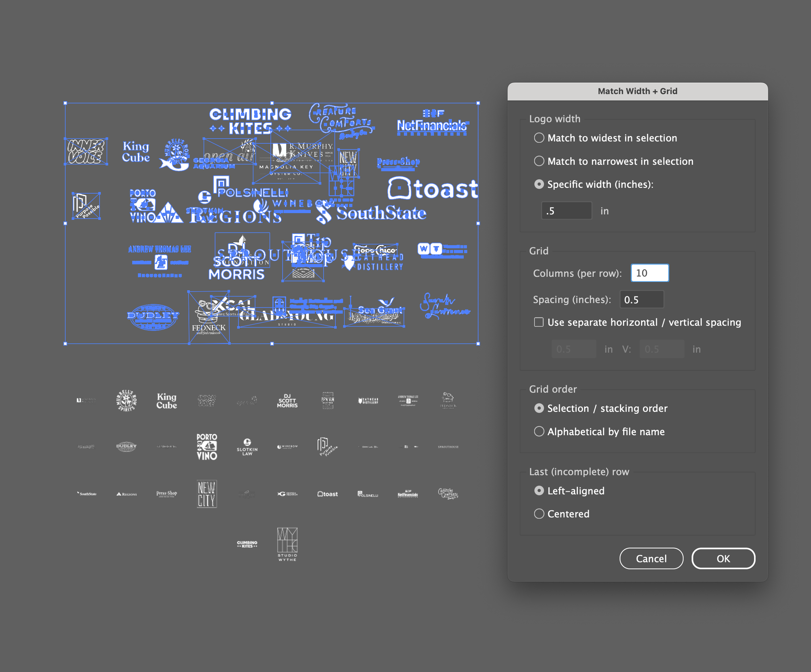Click large toast logo in selected cluster

(433, 188)
